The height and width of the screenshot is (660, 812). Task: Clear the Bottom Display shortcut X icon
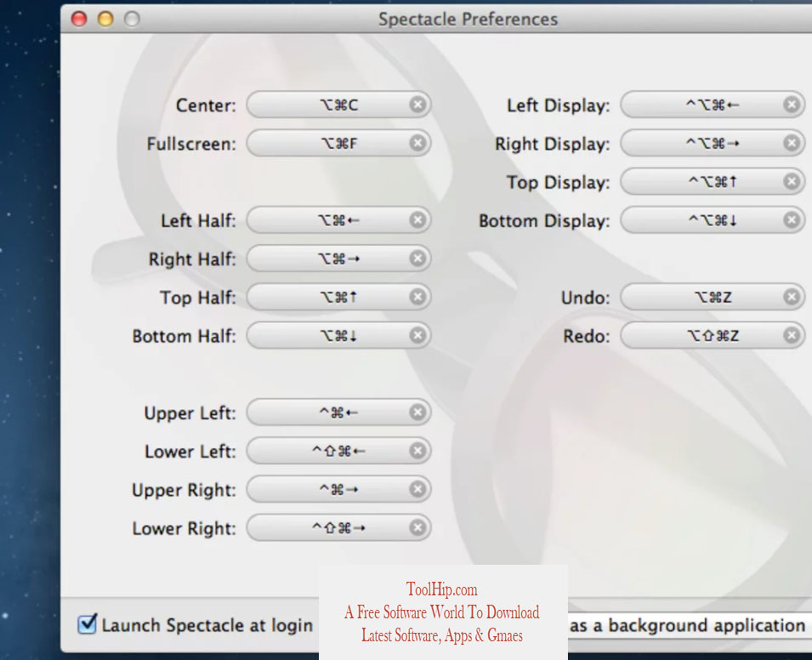(x=792, y=220)
